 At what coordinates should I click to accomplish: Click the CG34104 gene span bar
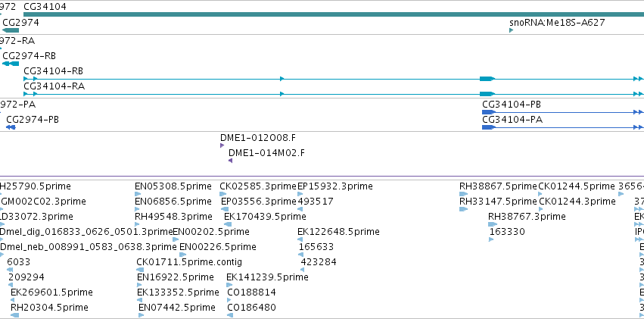[x=334, y=14]
